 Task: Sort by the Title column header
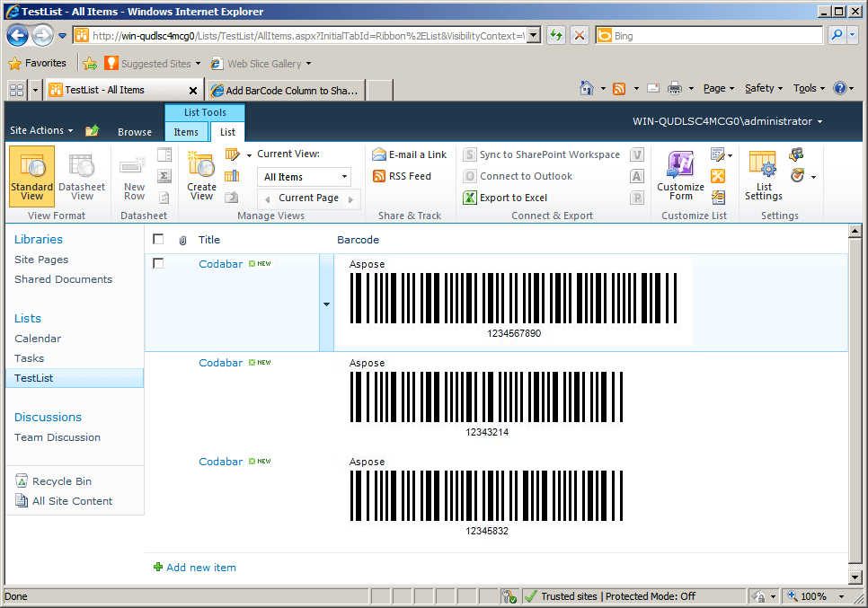(209, 240)
